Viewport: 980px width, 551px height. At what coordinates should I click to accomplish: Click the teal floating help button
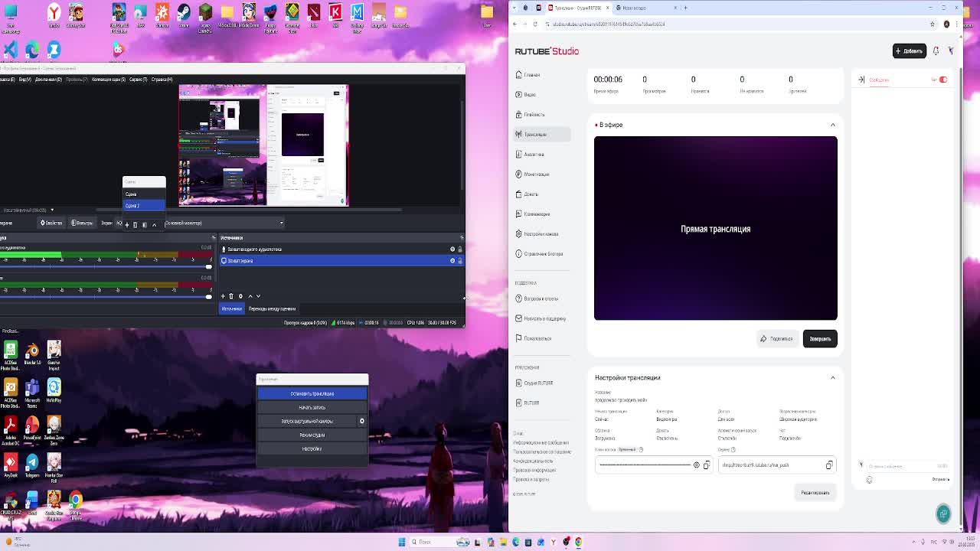click(x=943, y=514)
